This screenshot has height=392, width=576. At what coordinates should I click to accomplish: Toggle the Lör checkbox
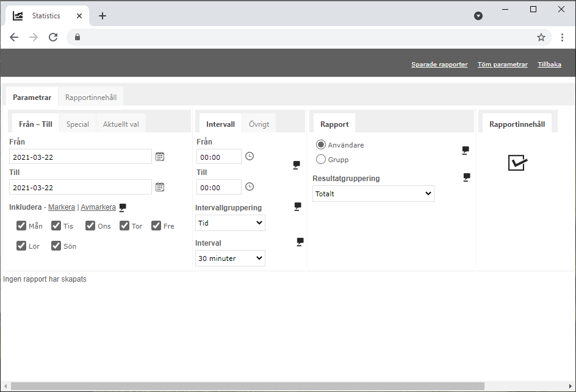tap(21, 246)
